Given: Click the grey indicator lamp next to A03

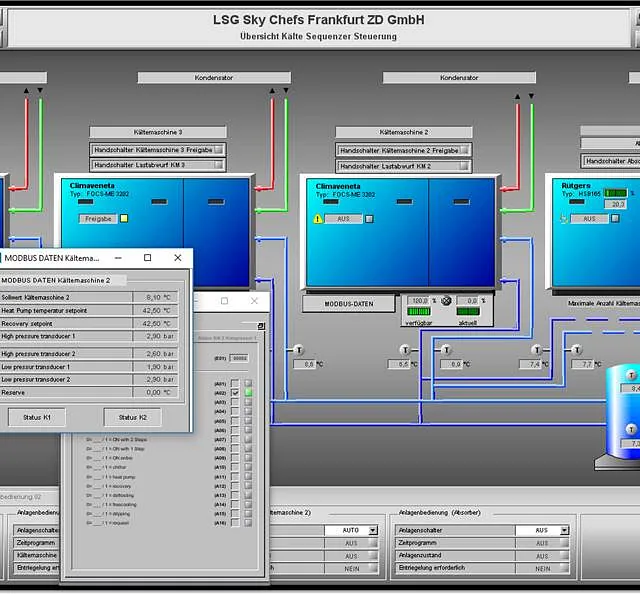Looking at the screenshot, I should click(248, 402).
